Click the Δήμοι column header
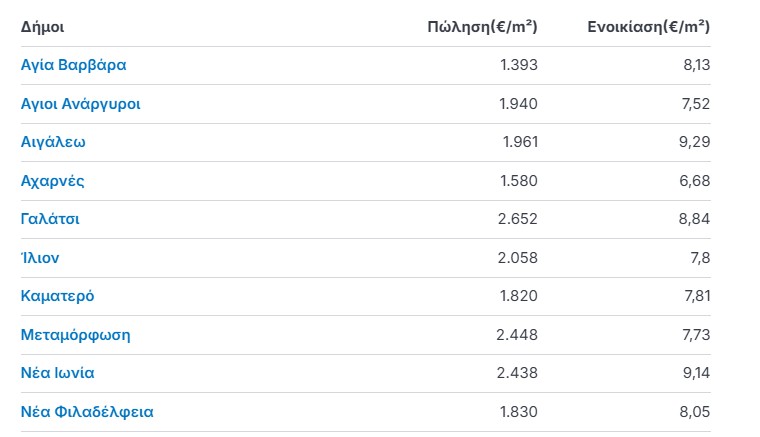The width and height of the screenshot is (760, 437). pos(42,27)
